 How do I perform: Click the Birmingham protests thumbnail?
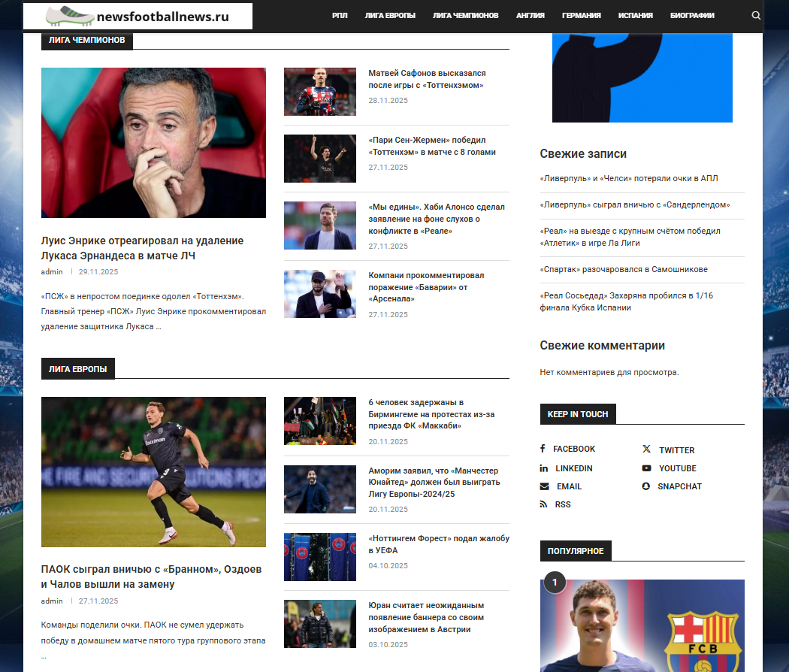click(x=320, y=421)
